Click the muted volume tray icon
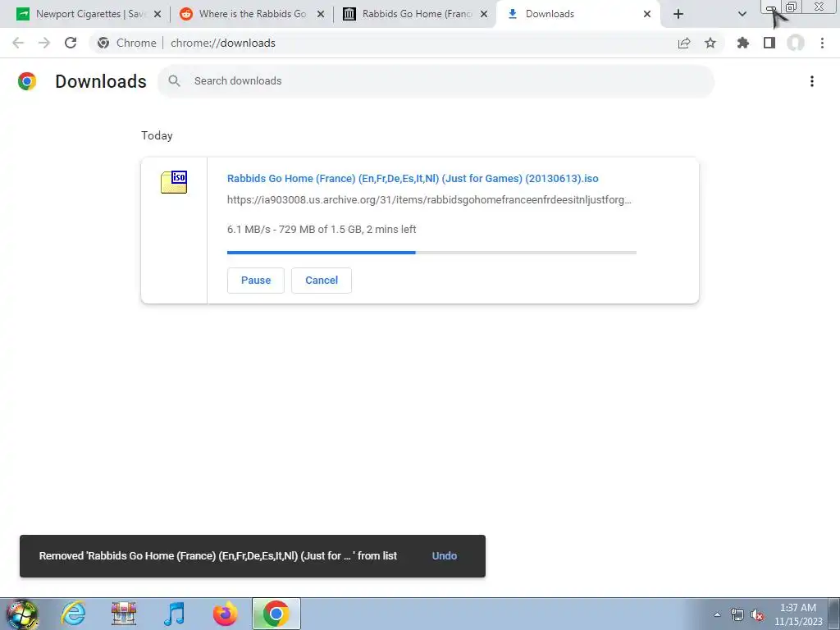 (757, 614)
